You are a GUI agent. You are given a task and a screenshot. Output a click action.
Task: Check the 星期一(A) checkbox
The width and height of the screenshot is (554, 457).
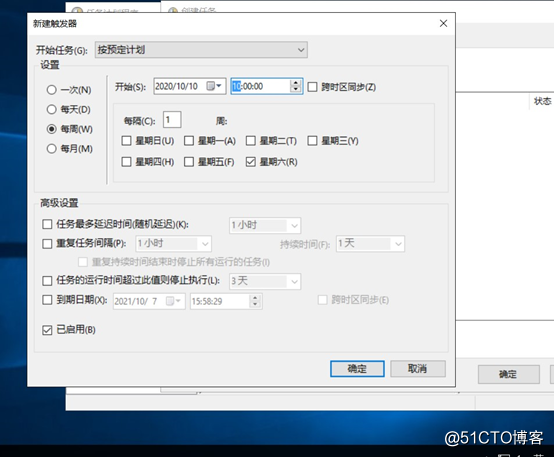click(189, 141)
